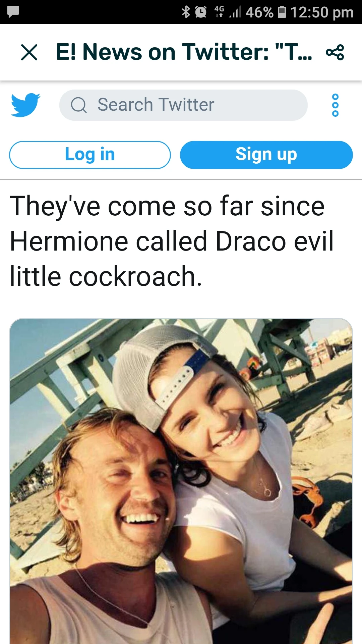
Task: Tap the signal strength bars
Action: (235, 12)
